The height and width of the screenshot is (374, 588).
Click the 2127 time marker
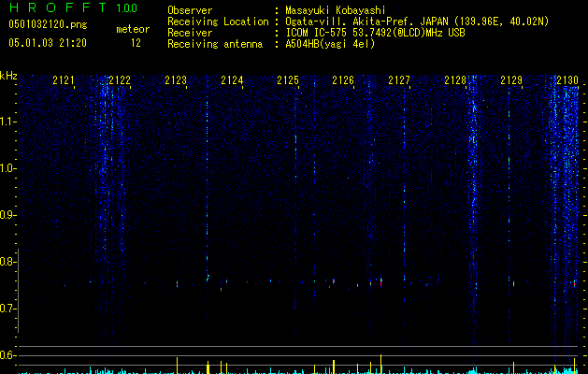point(399,80)
